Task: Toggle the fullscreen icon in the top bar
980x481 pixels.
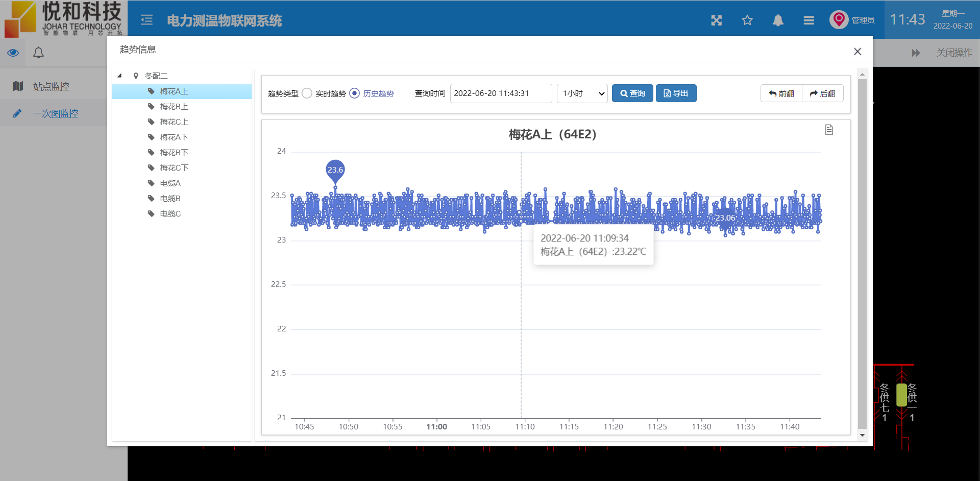Action: (716, 20)
